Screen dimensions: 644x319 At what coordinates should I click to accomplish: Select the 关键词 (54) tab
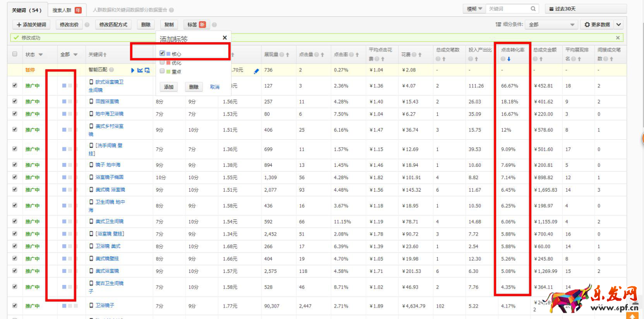pyautogui.click(x=27, y=10)
